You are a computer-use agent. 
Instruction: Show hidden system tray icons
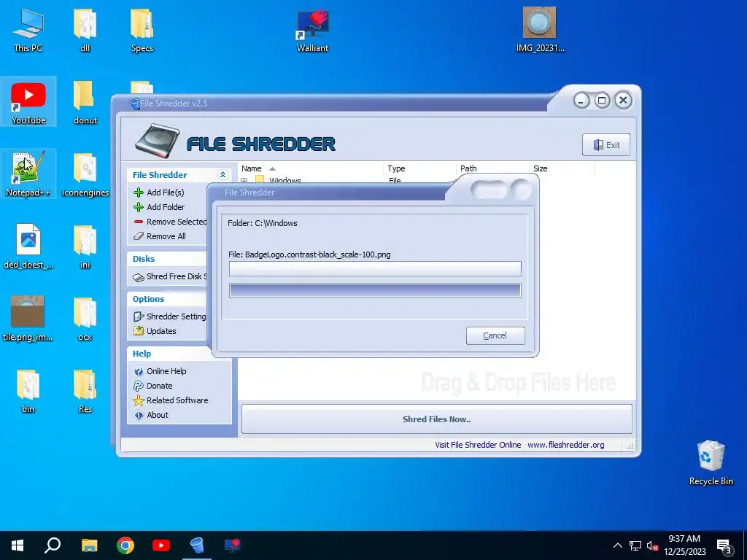click(x=617, y=545)
